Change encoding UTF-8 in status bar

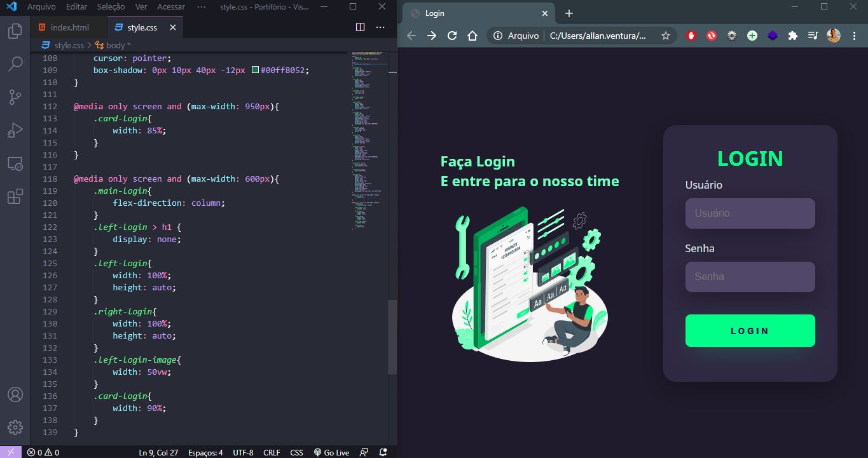(x=243, y=452)
